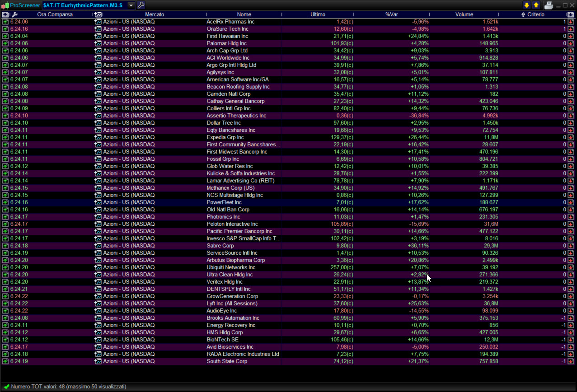Select RADA Electronic Industries Ltd name
The height and width of the screenshot is (392, 577).
pos(243,354)
